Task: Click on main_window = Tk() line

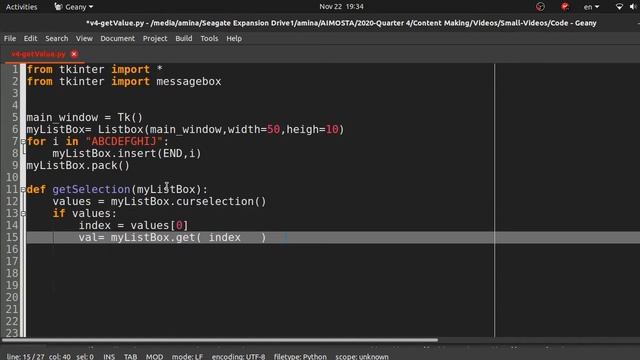Action: point(84,118)
